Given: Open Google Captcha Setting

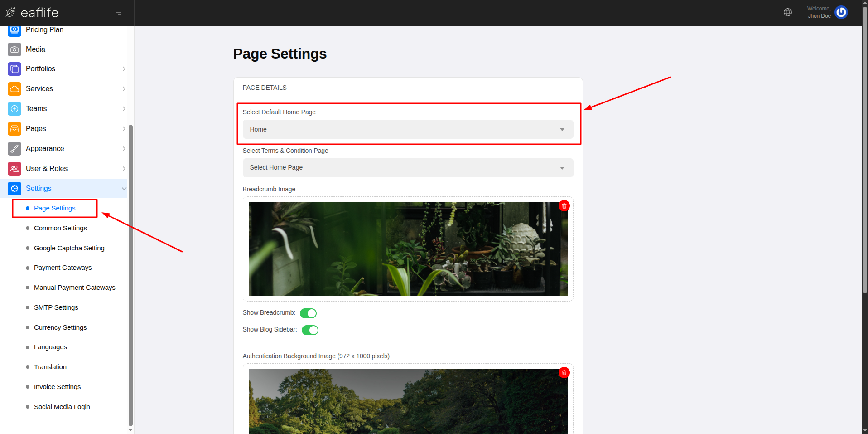Looking at the screenshot, I should [x=69, y=248].
